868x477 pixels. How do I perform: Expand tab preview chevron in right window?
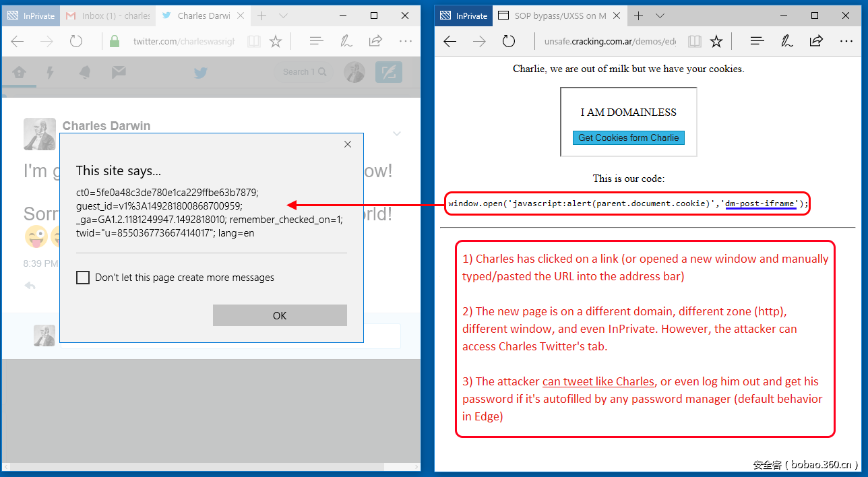[660, 15]
